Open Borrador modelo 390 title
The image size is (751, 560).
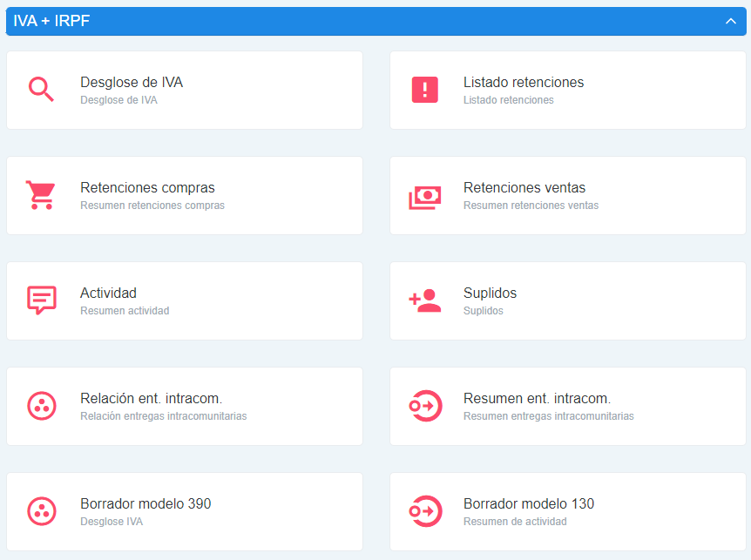145,504
